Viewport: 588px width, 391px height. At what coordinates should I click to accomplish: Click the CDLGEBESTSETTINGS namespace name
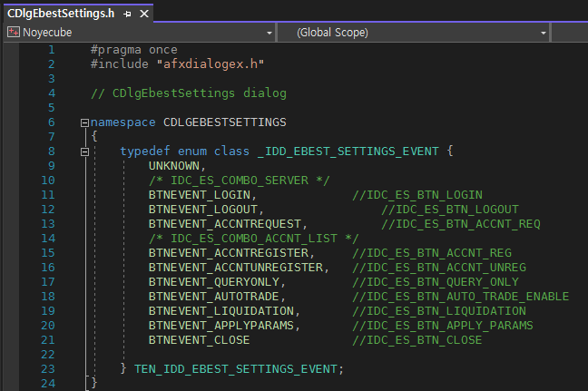pos(225,122)
